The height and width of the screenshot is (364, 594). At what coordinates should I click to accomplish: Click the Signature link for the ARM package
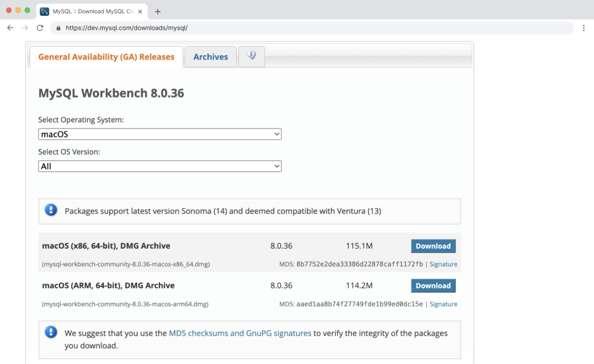click(443, 304)
